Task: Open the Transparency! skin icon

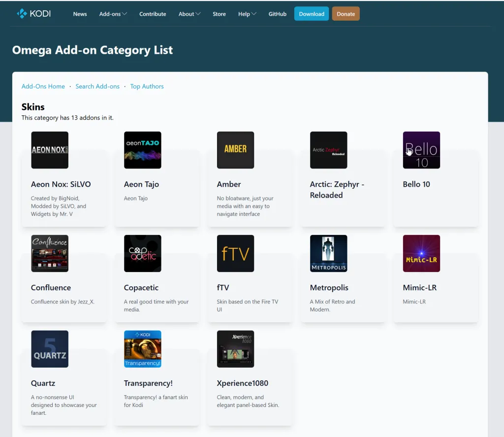Action: point(143,349)
